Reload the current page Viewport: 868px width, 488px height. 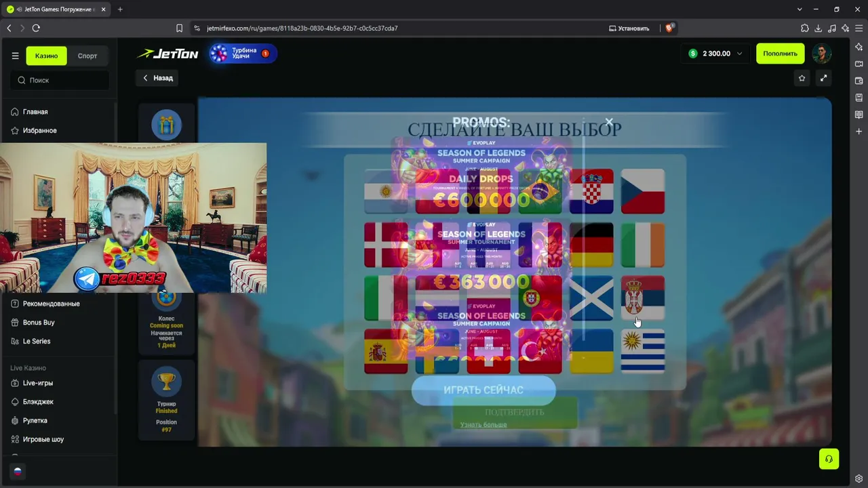pos(36,28)
